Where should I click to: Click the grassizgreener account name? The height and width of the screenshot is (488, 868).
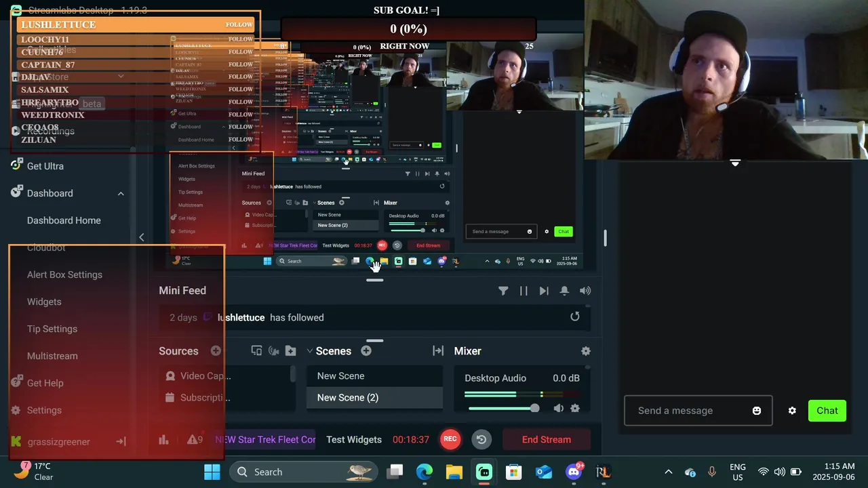point(58,442)
